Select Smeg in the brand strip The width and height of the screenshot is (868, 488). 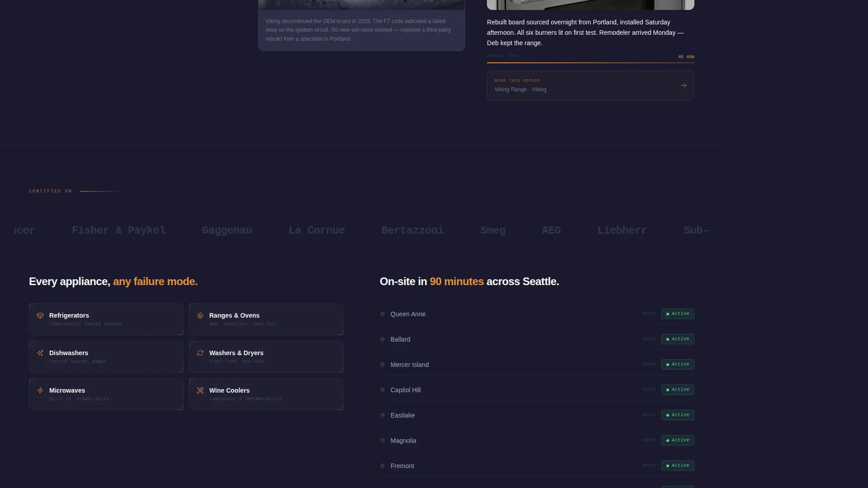(493, 230)
